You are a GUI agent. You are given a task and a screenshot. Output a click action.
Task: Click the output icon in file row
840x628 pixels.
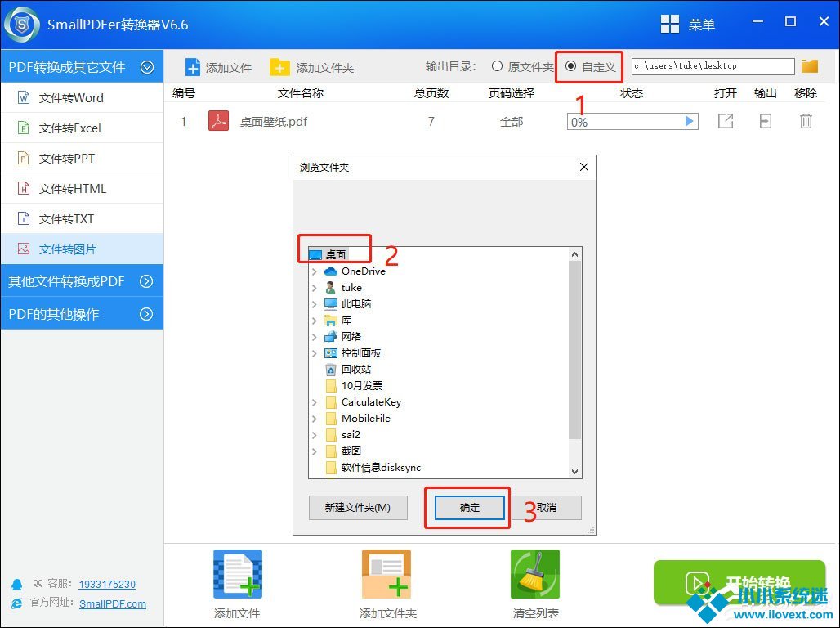pos(765,122)
